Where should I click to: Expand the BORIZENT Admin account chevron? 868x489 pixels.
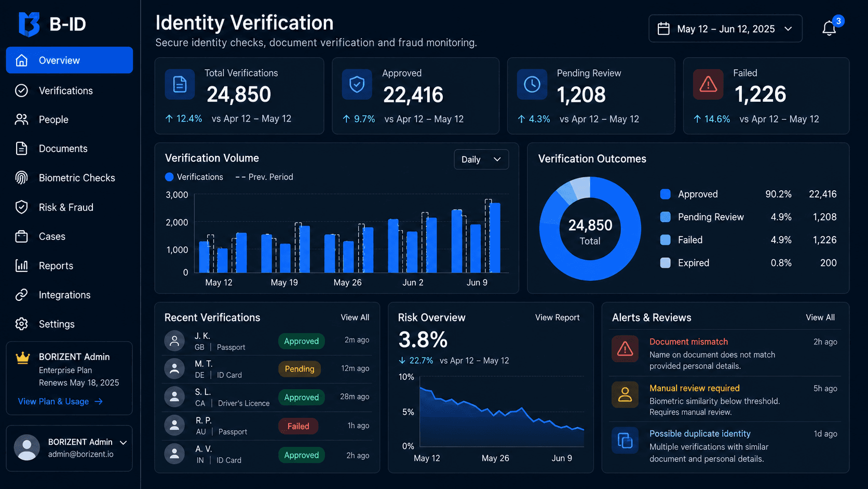click(124, 443)
